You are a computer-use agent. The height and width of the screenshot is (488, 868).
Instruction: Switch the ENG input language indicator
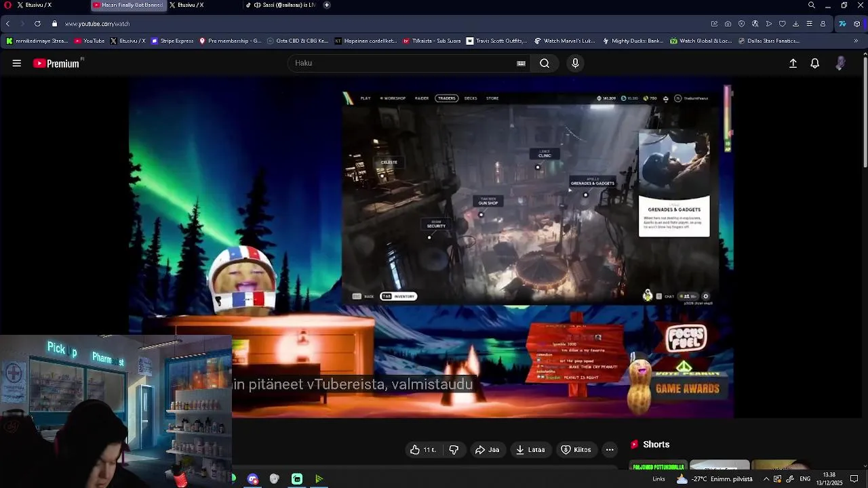tap(805, 479)
